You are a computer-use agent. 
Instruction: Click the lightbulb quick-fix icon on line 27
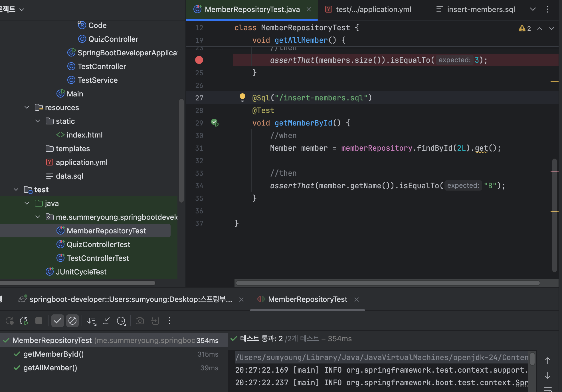242,98
